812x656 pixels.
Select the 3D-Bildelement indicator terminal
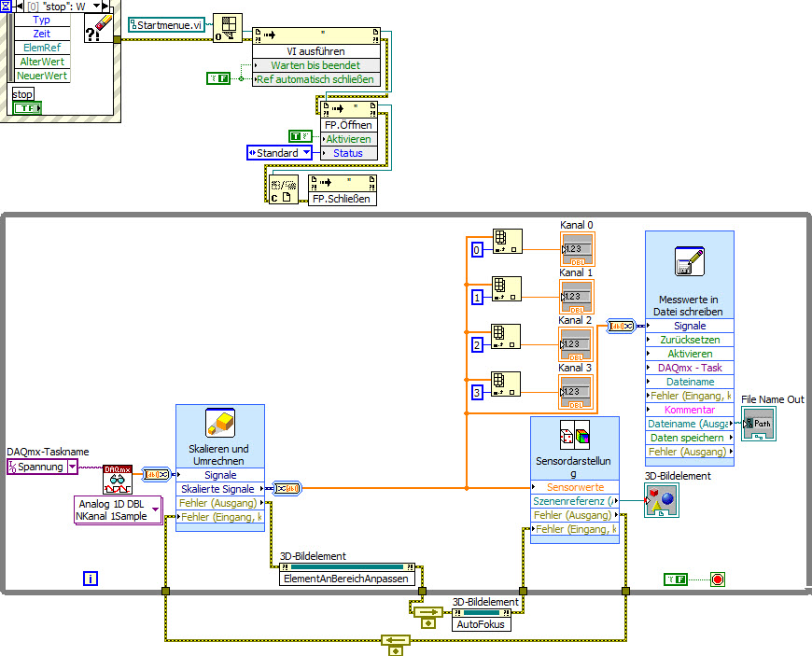(662, 500)
